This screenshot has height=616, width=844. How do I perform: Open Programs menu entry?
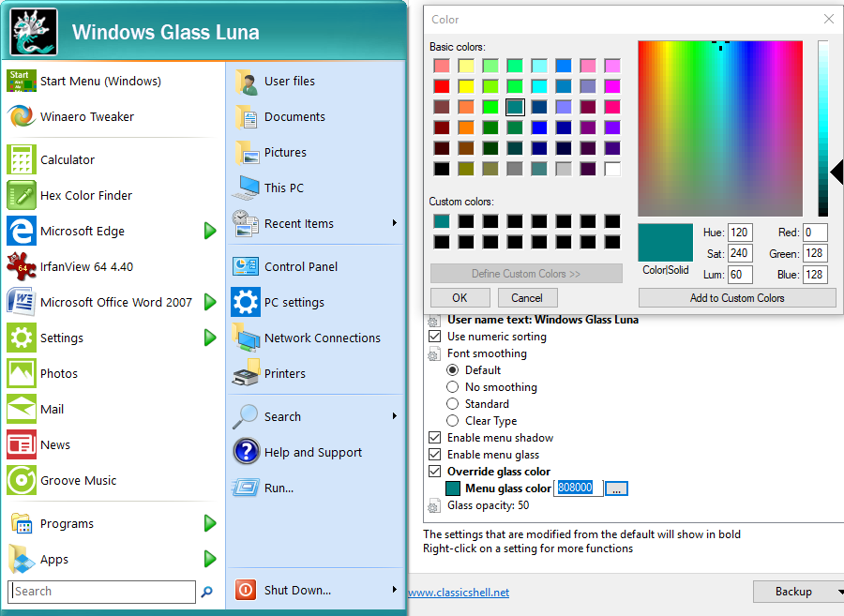[x=113, y=523]
